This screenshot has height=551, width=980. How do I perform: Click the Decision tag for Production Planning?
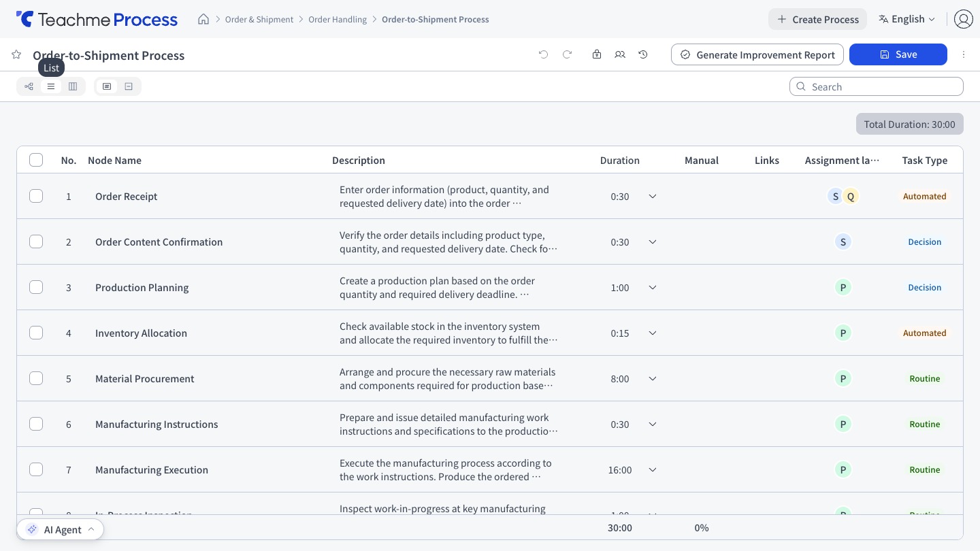coord(925,288)
